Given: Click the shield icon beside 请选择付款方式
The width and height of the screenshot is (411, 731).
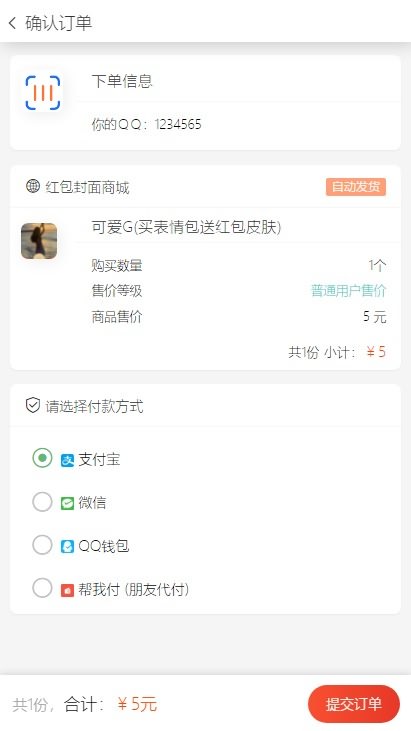Looking at the screenshot, I should pos(33,406).
